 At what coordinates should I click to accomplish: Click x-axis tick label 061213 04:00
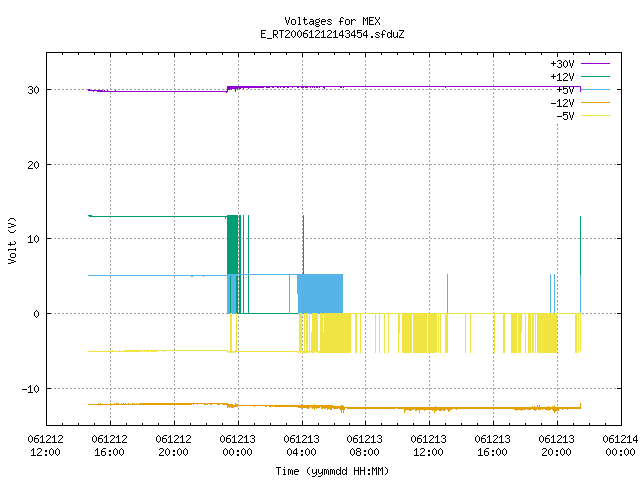pyautogui.click(x=302, y=446)
